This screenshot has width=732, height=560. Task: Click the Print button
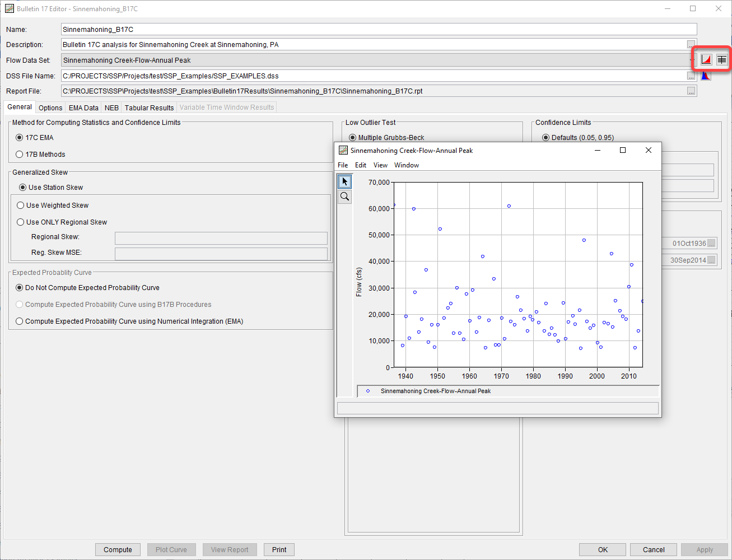[279, 550]
